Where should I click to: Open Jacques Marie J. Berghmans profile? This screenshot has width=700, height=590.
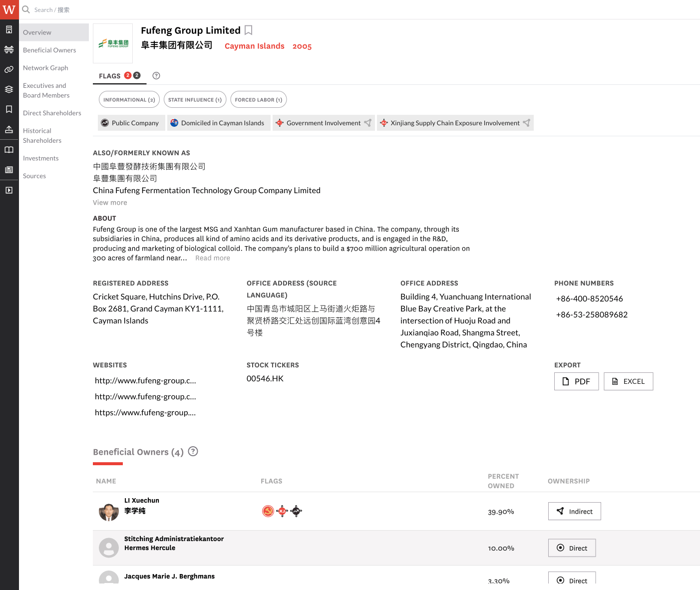169,576
